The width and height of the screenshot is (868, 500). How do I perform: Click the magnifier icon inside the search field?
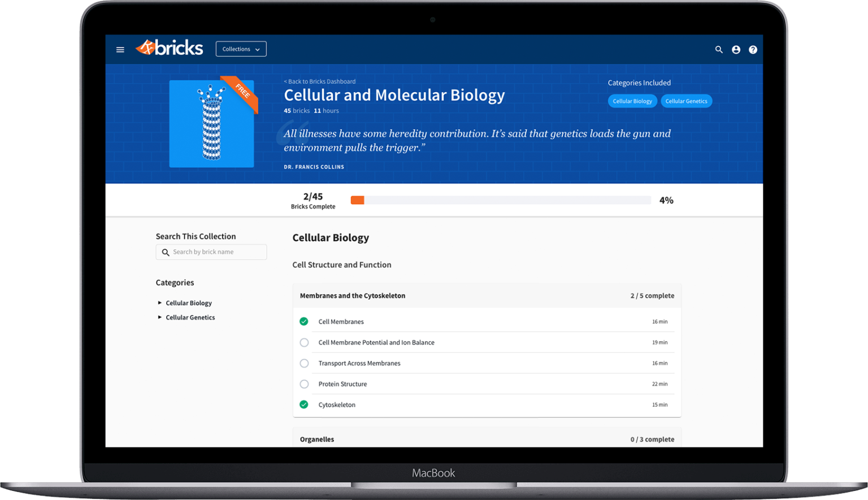point(166,252)
